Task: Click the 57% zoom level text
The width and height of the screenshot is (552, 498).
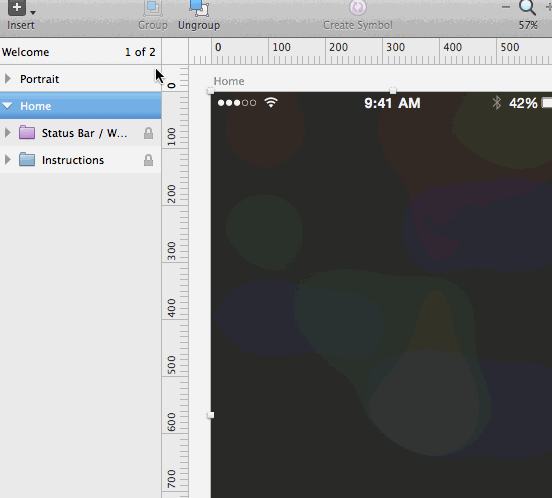Action: coord(528,25)
